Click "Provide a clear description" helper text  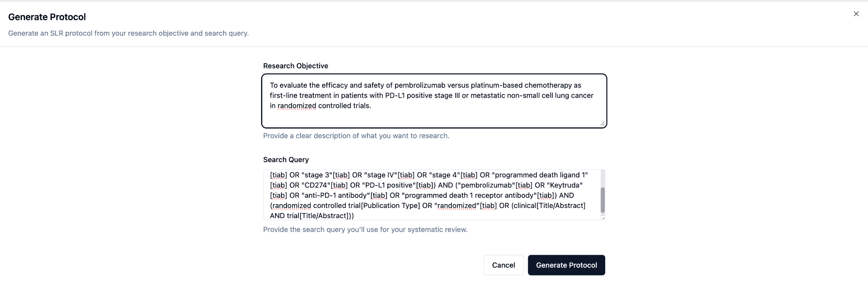(x=356, y=136)
